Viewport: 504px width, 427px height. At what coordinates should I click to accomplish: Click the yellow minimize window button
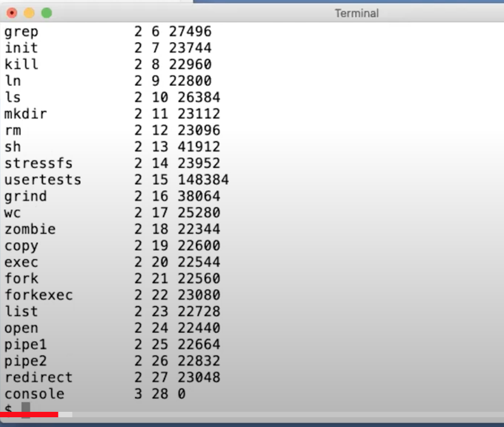click(29, 12)
